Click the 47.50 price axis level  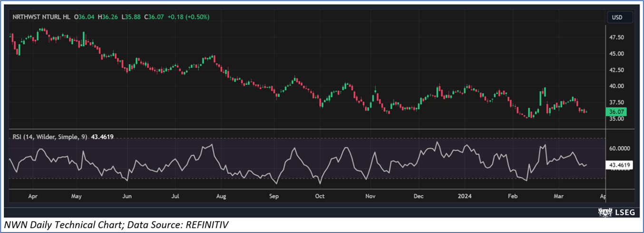[x=616, y=37]
